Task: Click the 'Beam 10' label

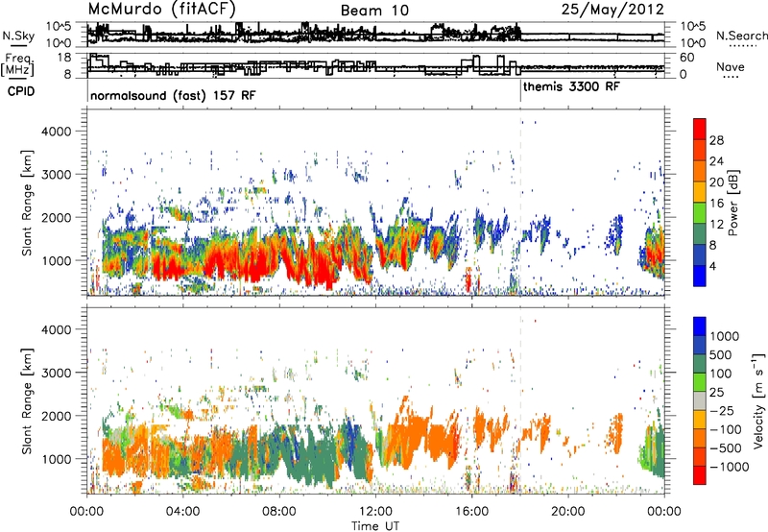Action: [x=374, y=11]
